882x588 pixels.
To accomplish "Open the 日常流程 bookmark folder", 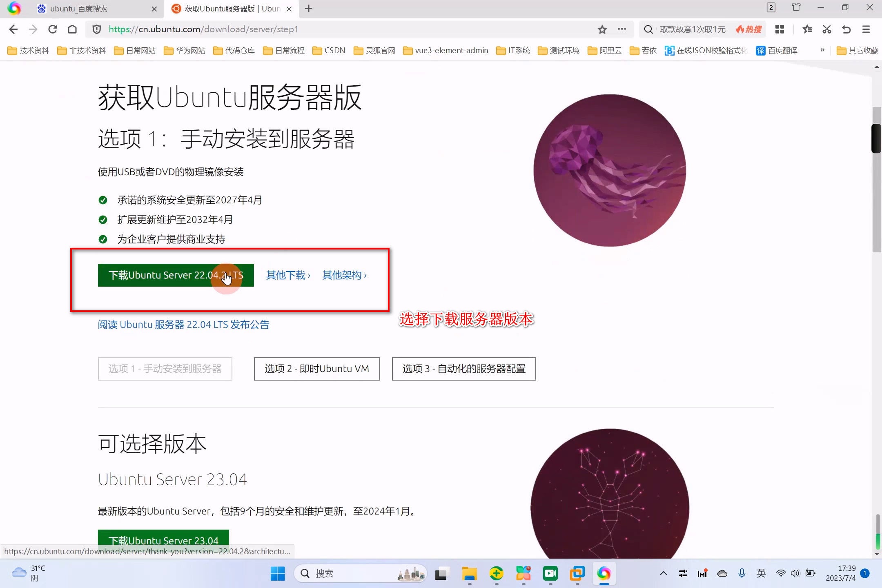I will 284,51.
